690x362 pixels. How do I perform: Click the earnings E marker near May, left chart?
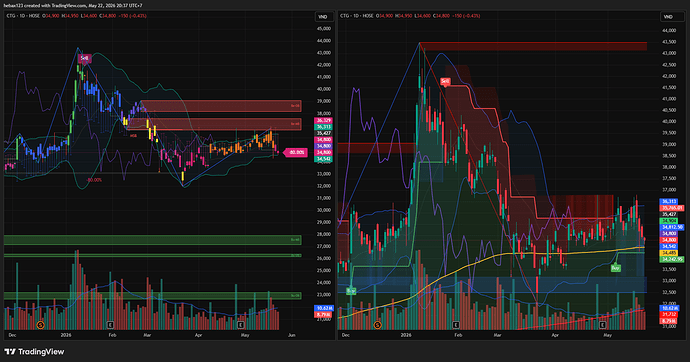click(240, 325)
